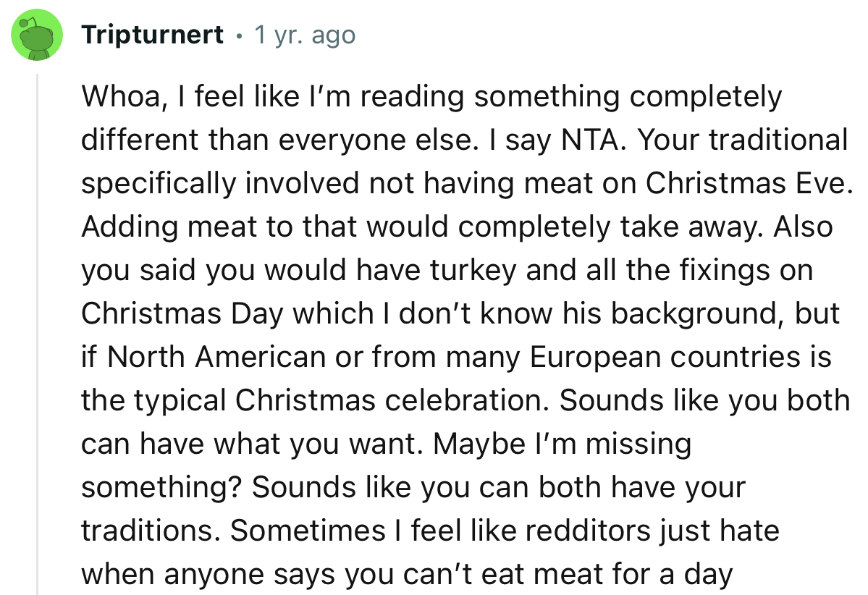Click the dot separator after the username

[240, 34]
